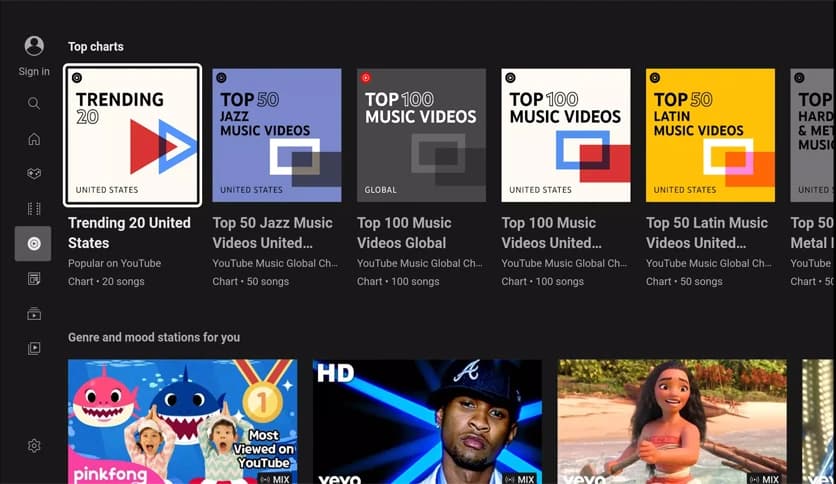Open the Library icon in the sidebar
Viewport: 836px width, 484px height.
coord(34,349)
